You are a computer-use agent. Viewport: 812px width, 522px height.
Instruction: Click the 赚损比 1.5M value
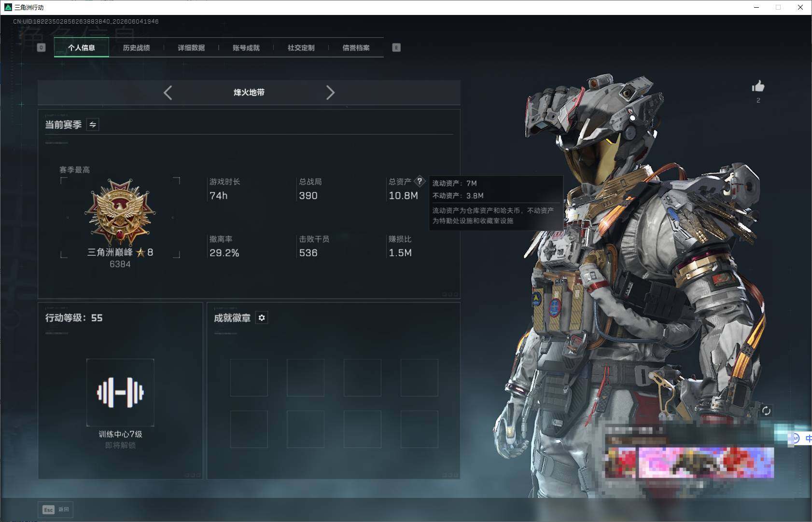400,253
